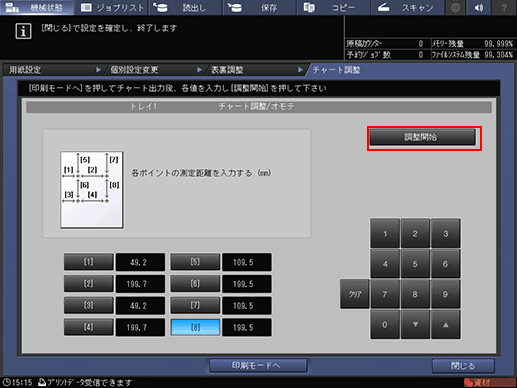
Task: Open the 読出し recall tab
Action: coord(185,7)
